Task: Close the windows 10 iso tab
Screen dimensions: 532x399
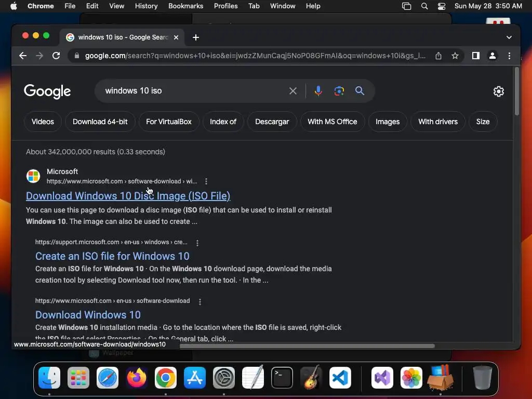Action: (x=176, y=37)
